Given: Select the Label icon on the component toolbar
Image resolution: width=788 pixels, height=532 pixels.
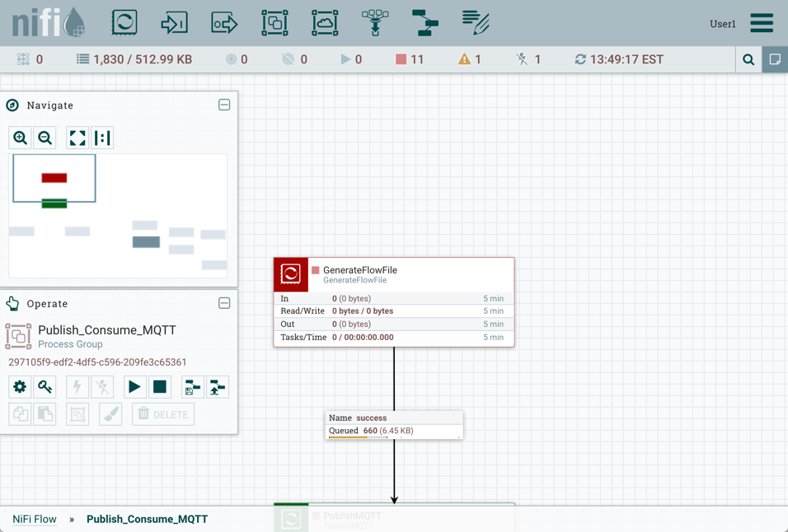Looking at the screenshot, I should pyautogui.click(x=474, y=22).
